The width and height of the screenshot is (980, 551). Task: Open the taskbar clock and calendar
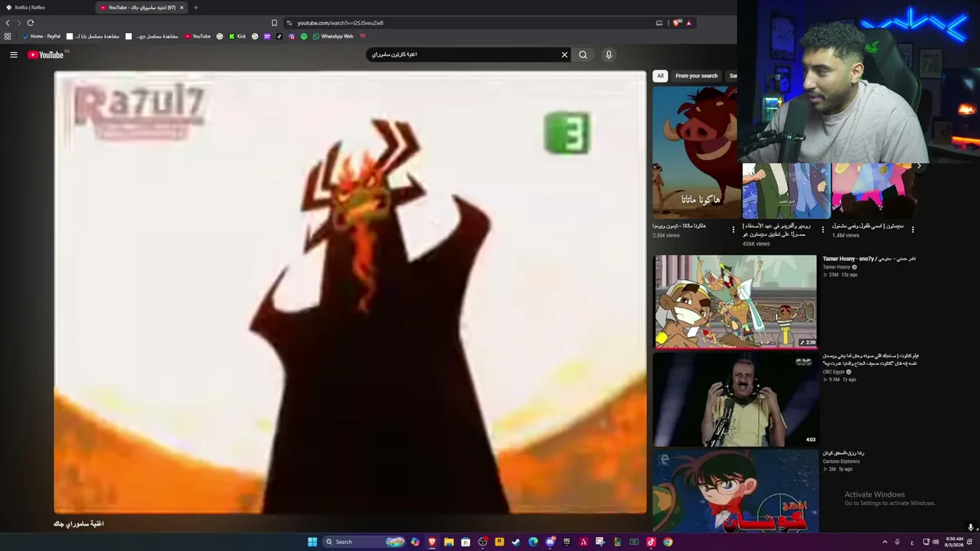(955, 542)
